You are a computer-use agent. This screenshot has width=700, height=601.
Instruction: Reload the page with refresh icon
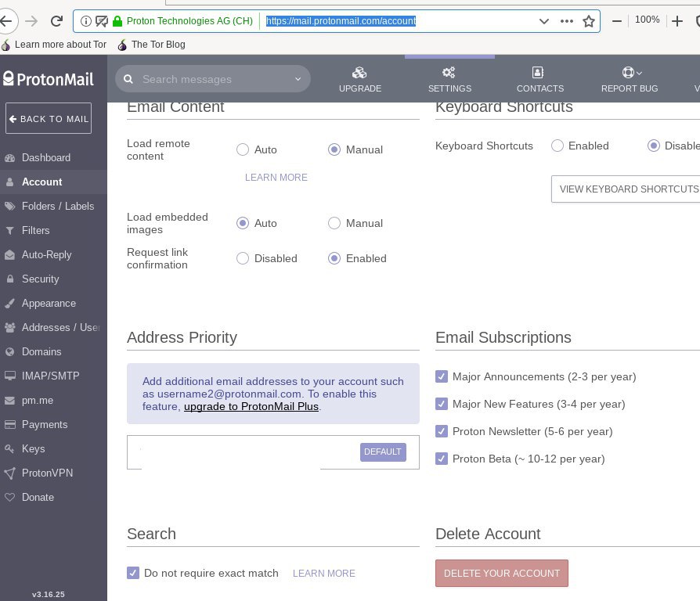56,20
